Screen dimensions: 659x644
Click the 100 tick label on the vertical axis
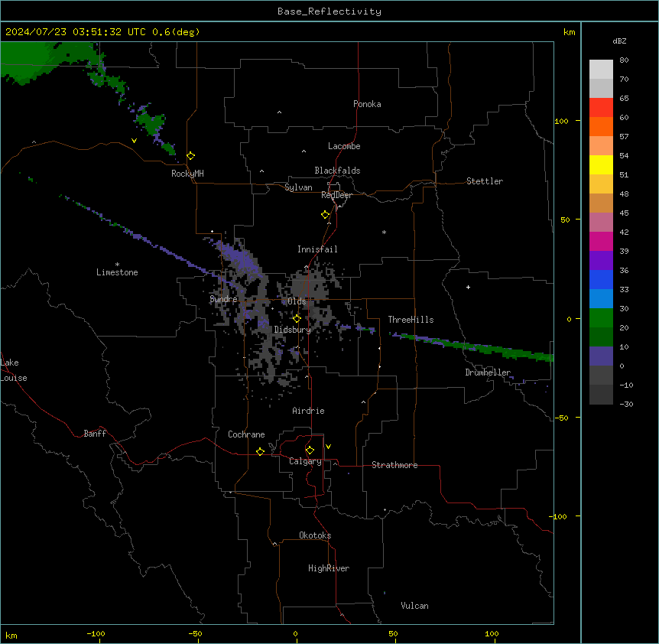point(561,121)
